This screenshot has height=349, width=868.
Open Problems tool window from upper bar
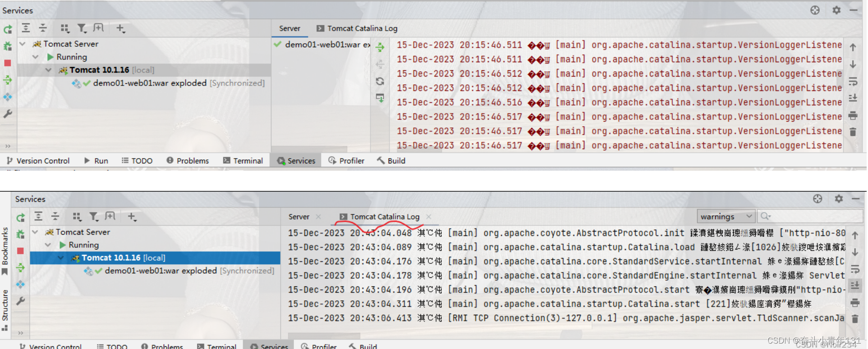(188, 161)
